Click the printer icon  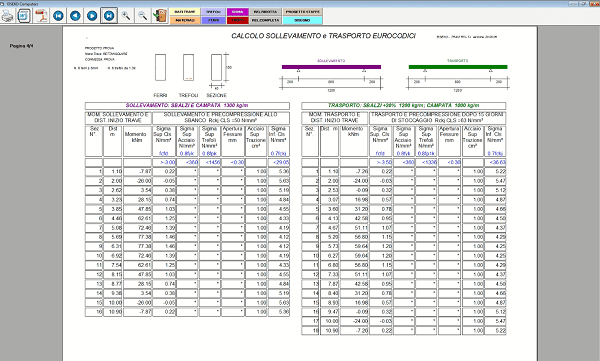click(x=7, y=16)
